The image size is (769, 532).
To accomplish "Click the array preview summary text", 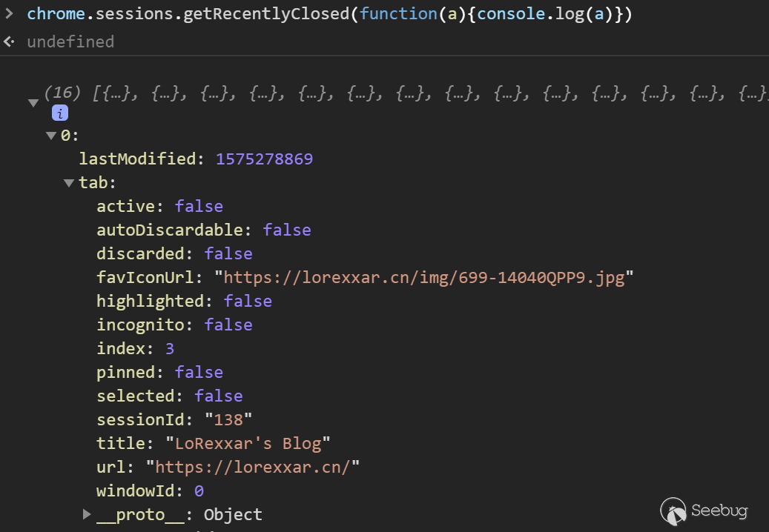I will click(406, 93).
